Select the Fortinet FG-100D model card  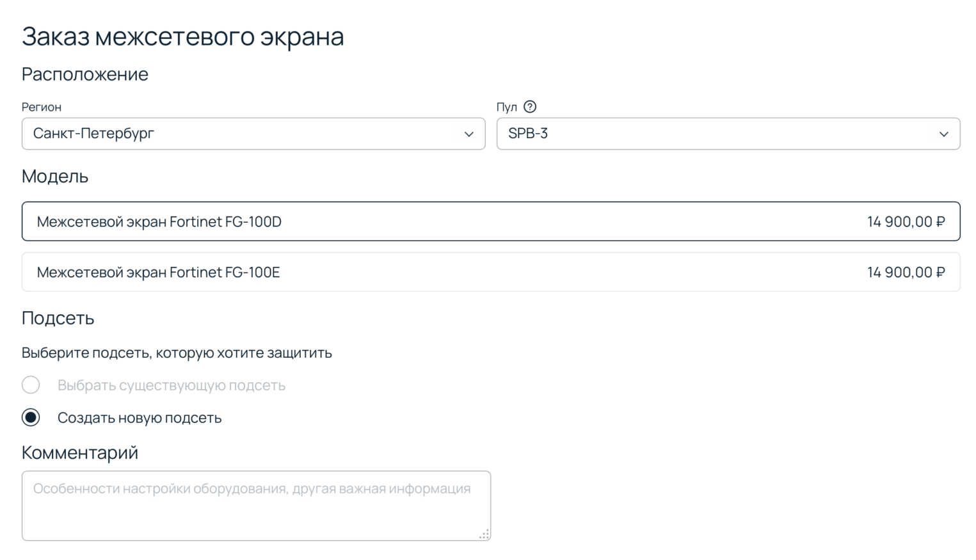492,221
